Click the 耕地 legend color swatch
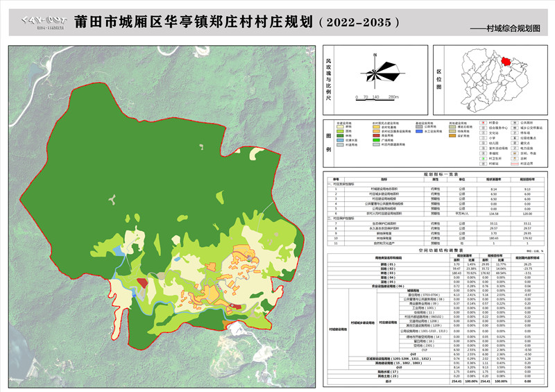 340,127
